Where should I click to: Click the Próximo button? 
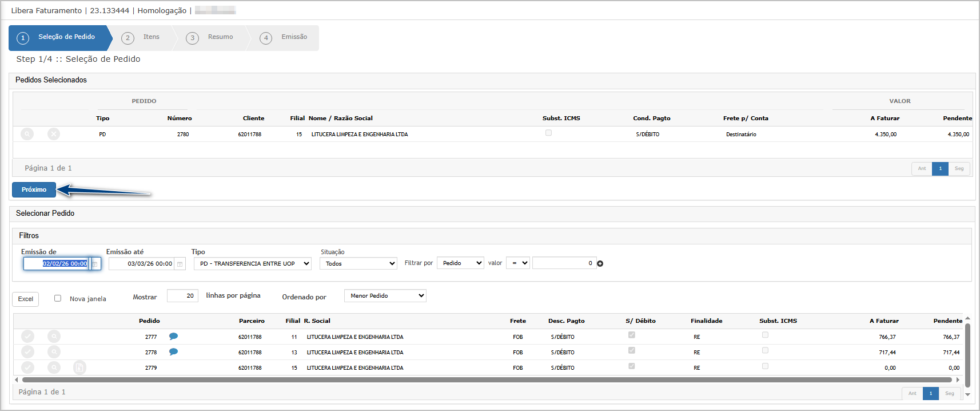coord(34,189)
